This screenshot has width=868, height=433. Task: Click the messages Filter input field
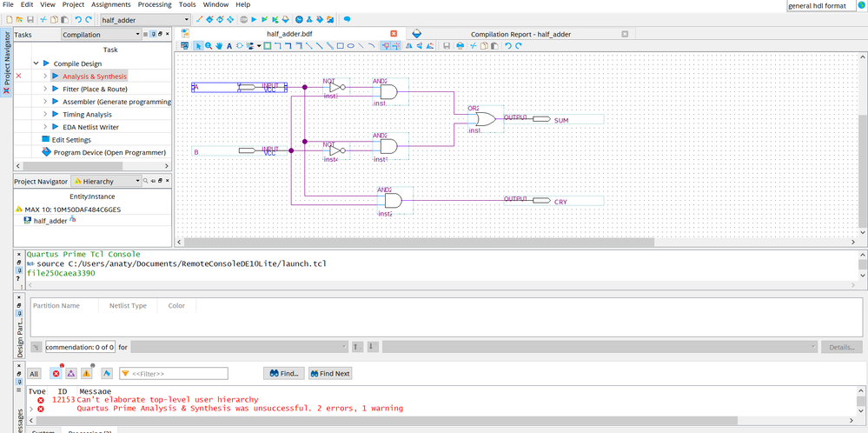pyautogui.click(x=177, y=373)
